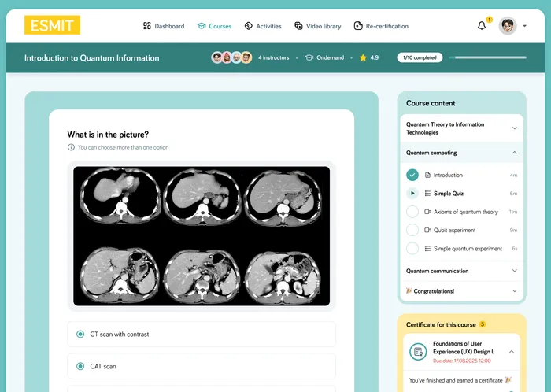Click the Activities diamond icon
Screen dimensions: 551x392
click(x=249, y=26)
